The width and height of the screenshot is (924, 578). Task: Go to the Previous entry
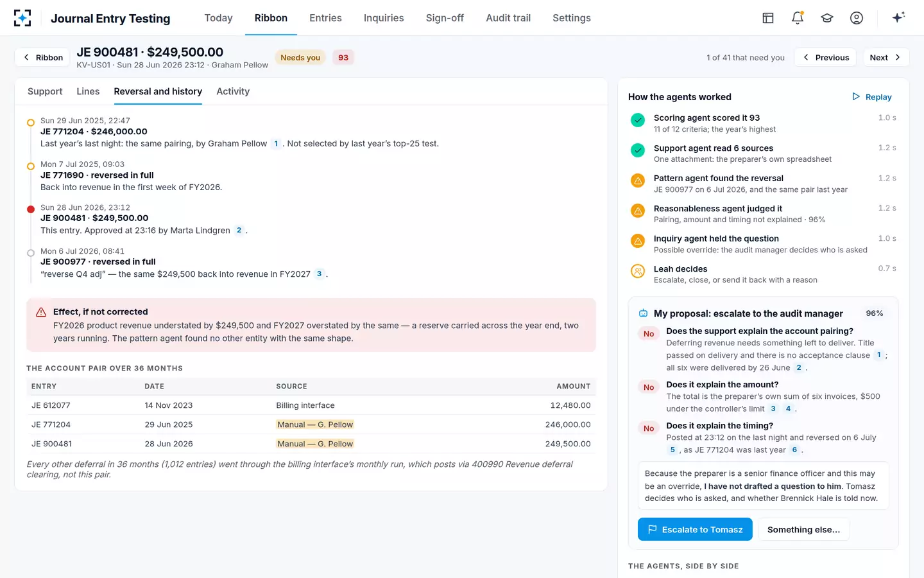point(826,57)
